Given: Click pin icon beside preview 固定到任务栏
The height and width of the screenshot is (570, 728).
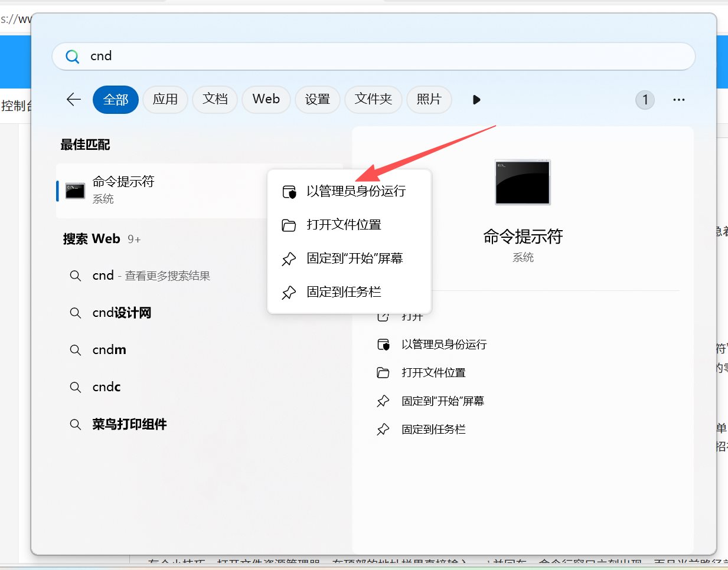Looking at the screenshot, I should 383,430.
